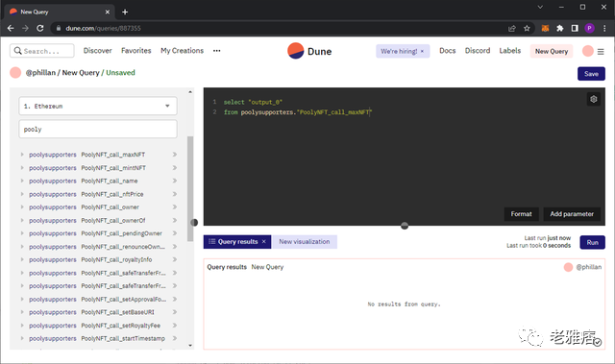The image size is (615, 364).
Task: Open the three-dots more menu
Action: point(216,51)
